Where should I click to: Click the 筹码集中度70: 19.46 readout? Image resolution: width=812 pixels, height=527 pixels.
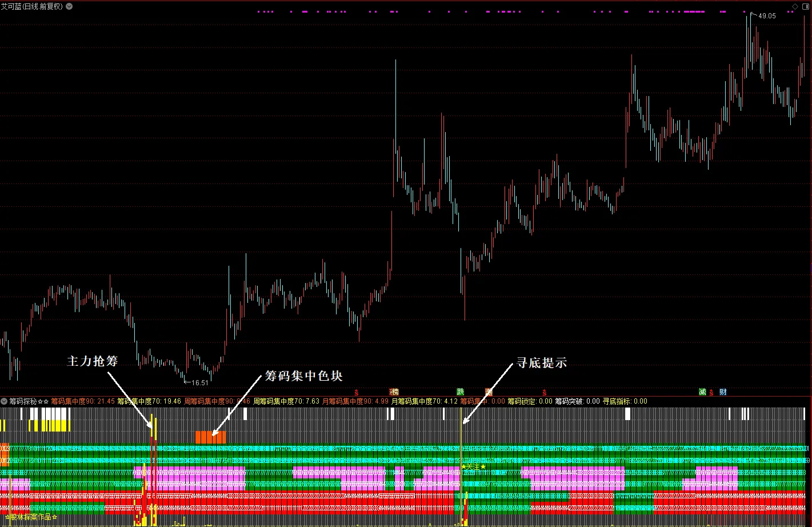click(x=149, y=401)
